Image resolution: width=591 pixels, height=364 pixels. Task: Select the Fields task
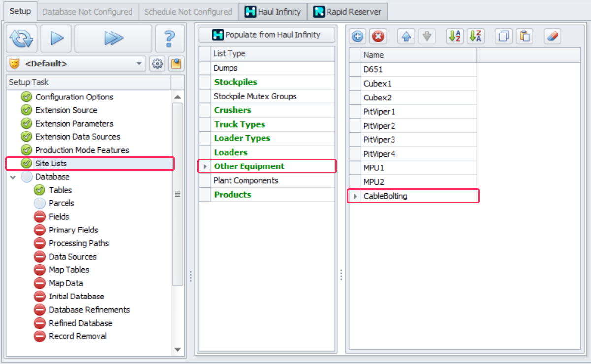click(x=59, y=217)
